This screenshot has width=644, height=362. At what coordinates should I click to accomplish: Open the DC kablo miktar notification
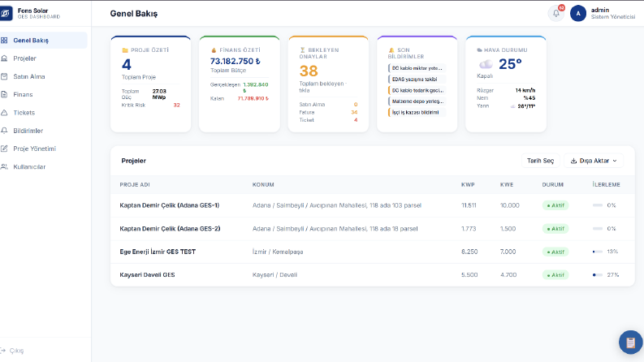point(417,68)
